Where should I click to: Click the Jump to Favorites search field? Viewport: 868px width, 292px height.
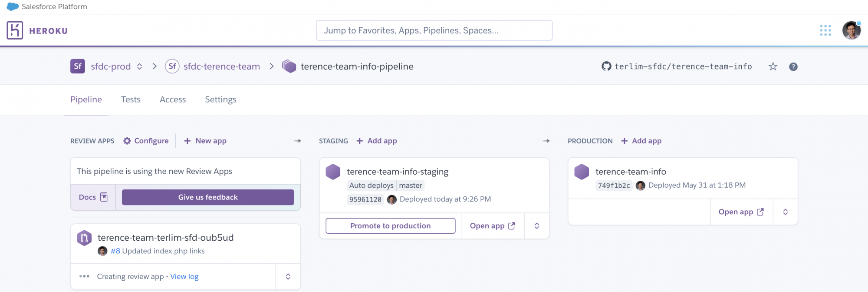click(x=434, y=30)
